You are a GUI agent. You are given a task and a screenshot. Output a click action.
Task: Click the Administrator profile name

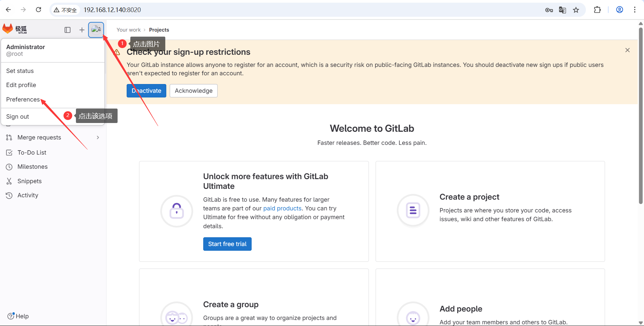pos(26,47)
